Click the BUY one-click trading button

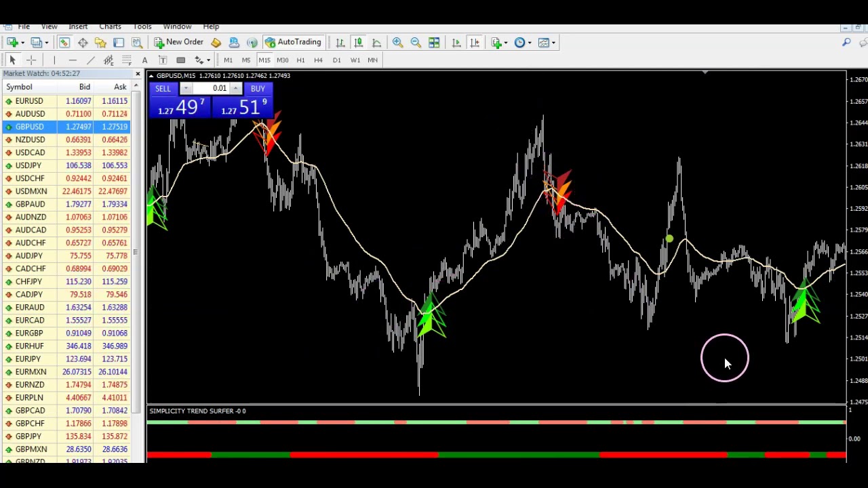pyautogui.click(x=258, y=89)
